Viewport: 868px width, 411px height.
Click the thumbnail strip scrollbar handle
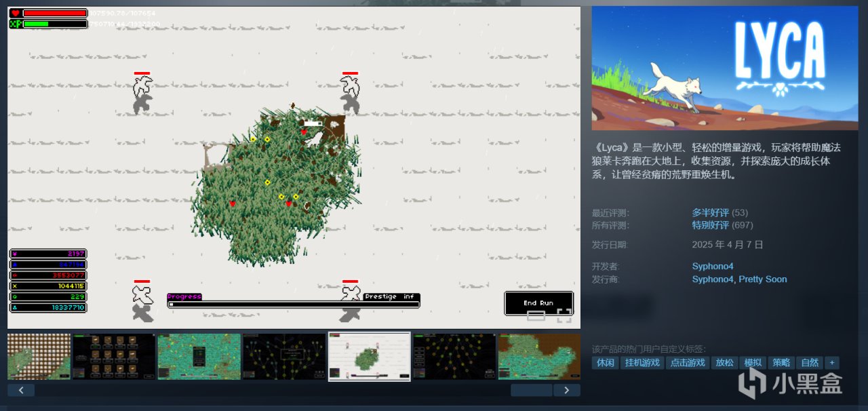pyautogui.click(x=531, y=390)
